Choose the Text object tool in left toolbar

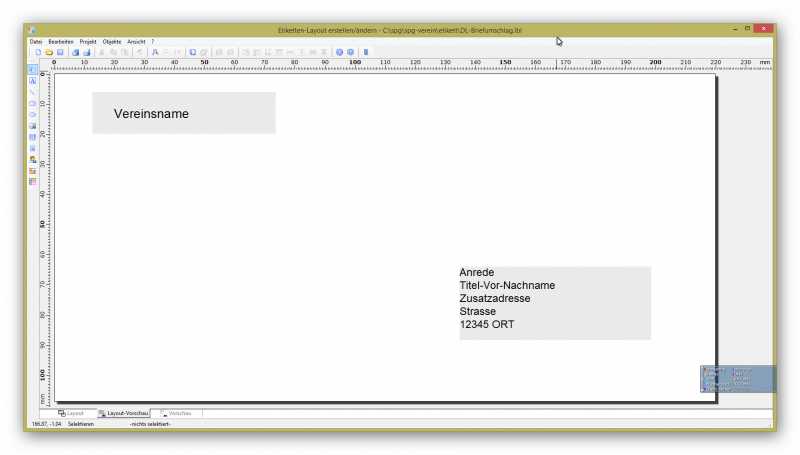coord(33,80)
